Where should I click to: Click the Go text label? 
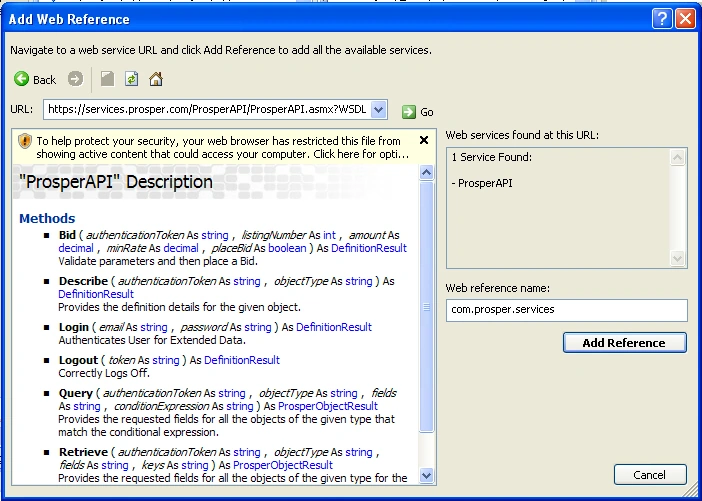(x=427, y=112)
